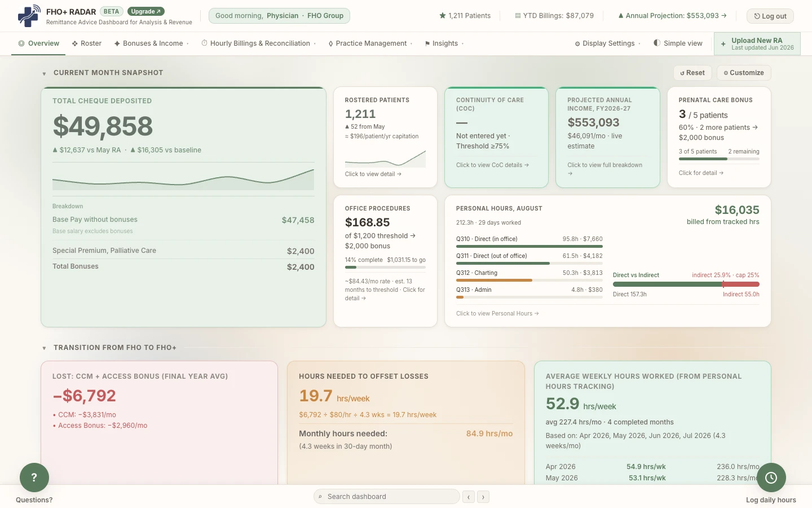
Task: Click the FHO+ Radar logo icon
Action: [x=29, y=16]
